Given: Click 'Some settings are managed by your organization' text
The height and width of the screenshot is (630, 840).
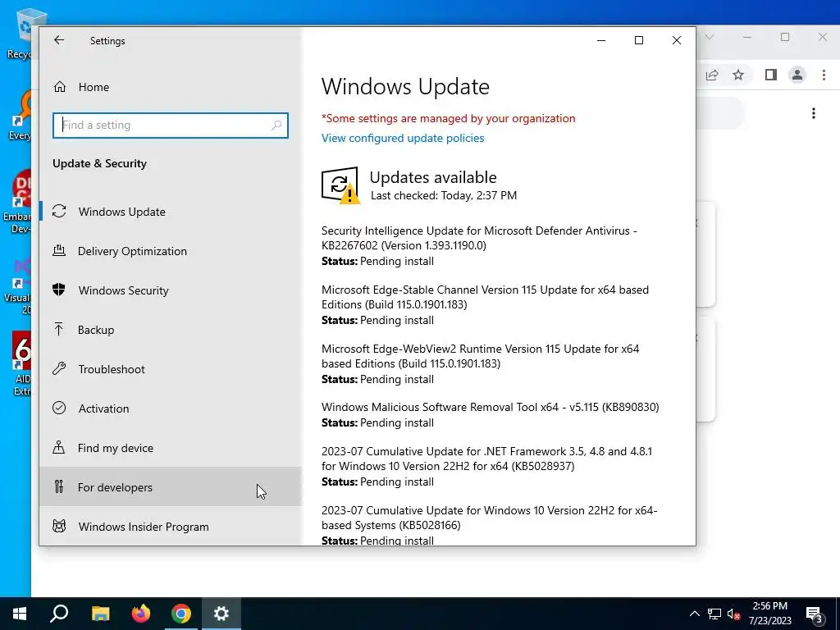Looking at the screenshot, I should (x=449, y=118).
